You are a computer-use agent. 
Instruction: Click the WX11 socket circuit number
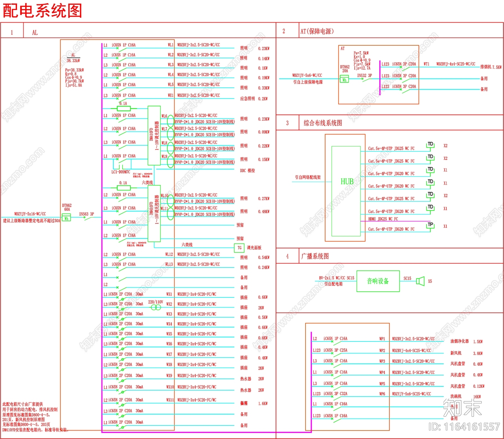coord(170,400)
